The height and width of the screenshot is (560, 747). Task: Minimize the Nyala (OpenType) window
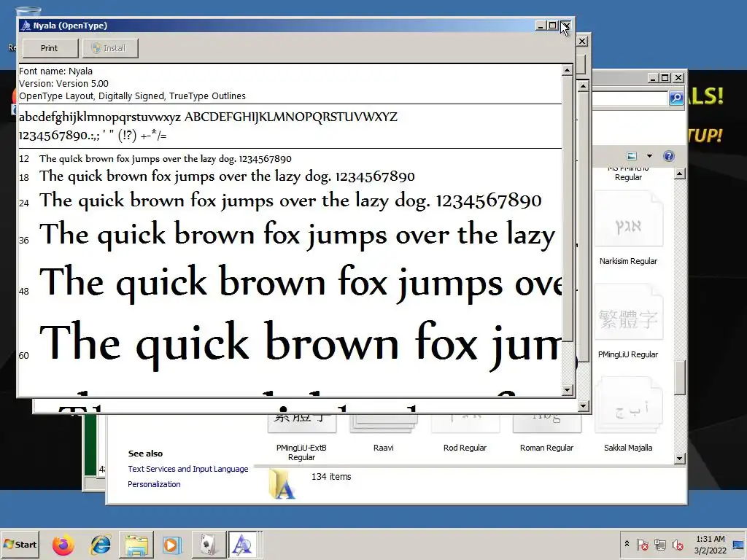[541, 26]
